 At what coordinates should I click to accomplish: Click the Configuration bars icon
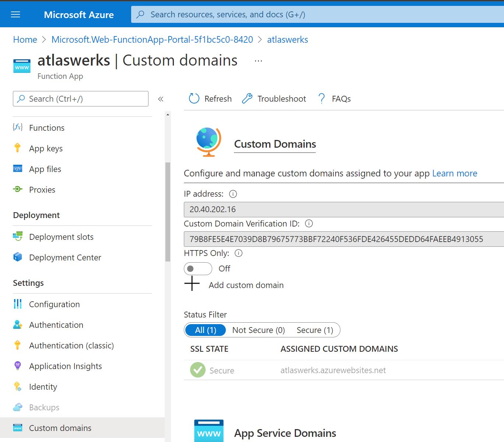(x=18, y=304)
